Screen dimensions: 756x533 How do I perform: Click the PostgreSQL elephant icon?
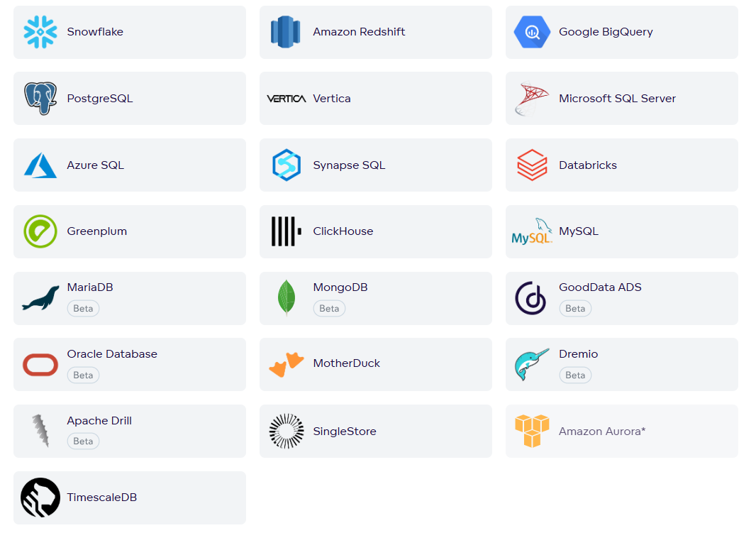40,99
